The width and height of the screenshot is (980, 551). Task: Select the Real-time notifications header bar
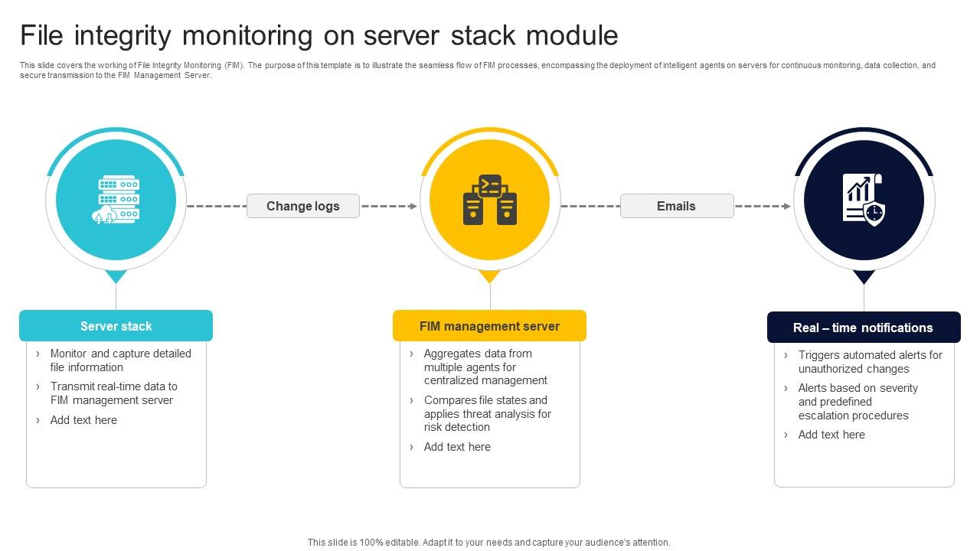[864, 327]
